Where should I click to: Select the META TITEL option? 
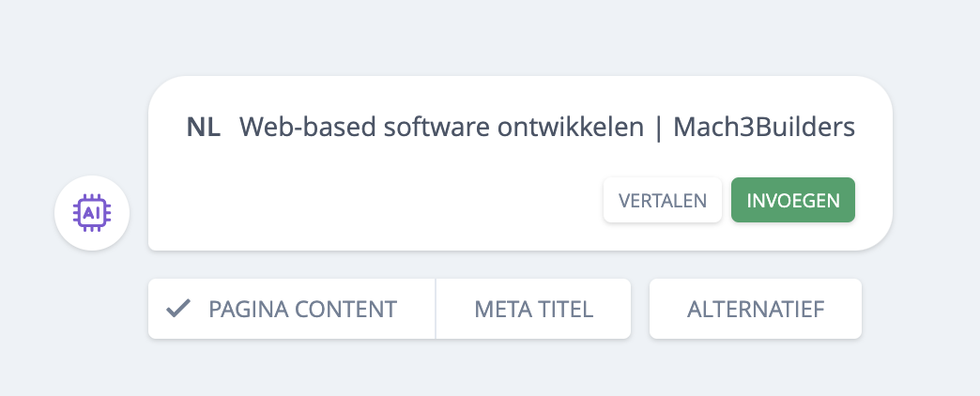click(x=533, y=309)
